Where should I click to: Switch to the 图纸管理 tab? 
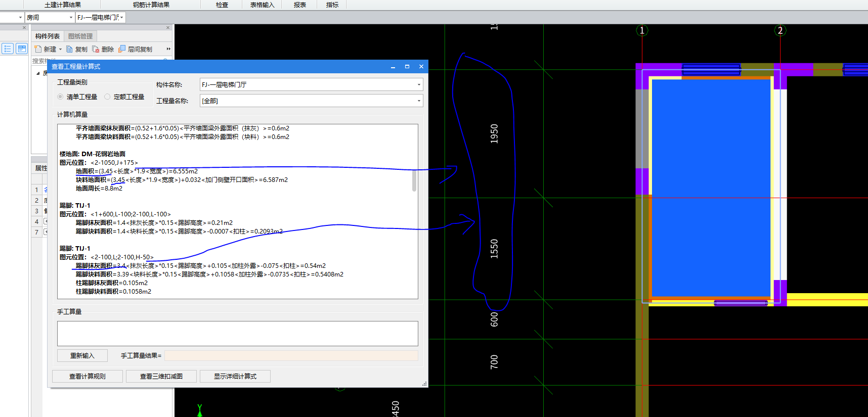tap(80, 36)
